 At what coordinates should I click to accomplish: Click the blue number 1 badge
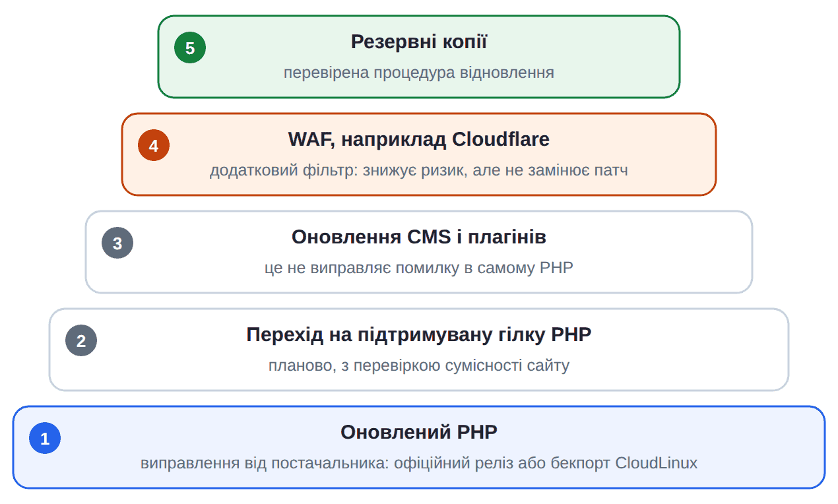[x=45, y=439]
